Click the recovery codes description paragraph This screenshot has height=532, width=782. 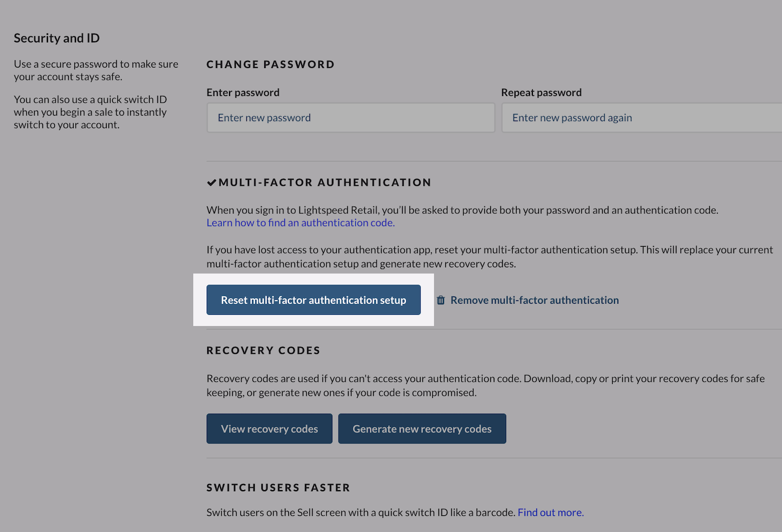[485, 385]
